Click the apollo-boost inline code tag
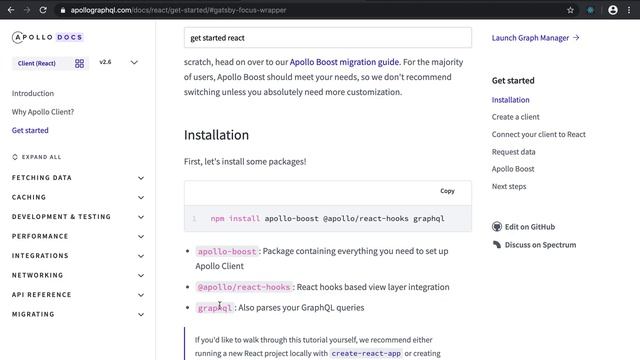The image size is (640, 360). [x=227, y=251]
